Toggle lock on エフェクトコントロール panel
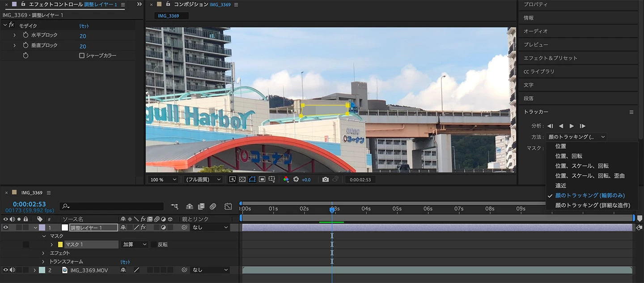Screen dimensions: 644x283 [23, 4]
